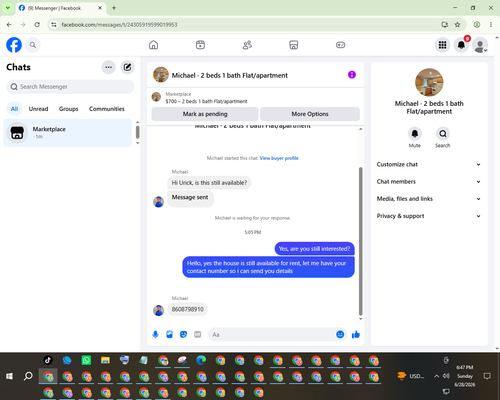The height and width of the screenshot is (400, 500).
Task: Send a thumbs-up like
Action: pos(356,334)
